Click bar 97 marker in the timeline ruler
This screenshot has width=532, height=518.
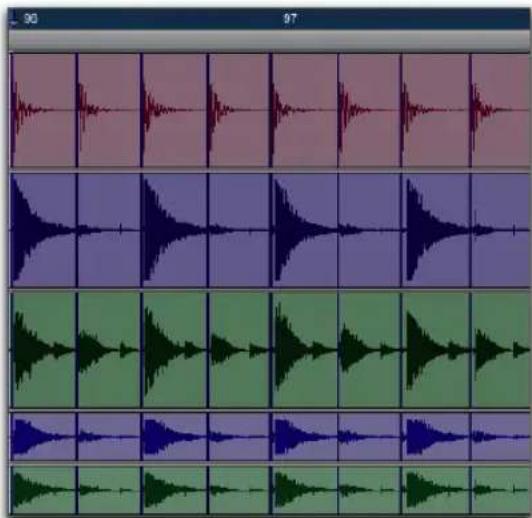(290, 18)
